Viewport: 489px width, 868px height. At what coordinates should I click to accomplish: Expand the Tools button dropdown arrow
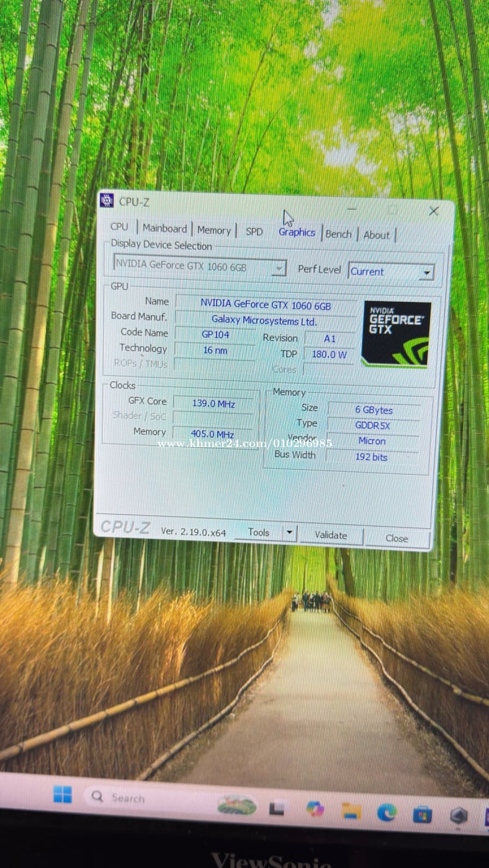(x=289, y=533)
